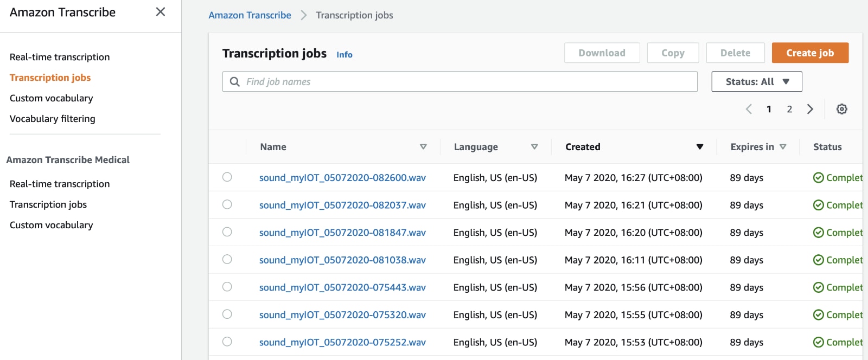This screenshot has width=868, height=360.
Task: Click Complete status icon for sound_myIOT_05072020-081847.wav
Action: [819, 233]
